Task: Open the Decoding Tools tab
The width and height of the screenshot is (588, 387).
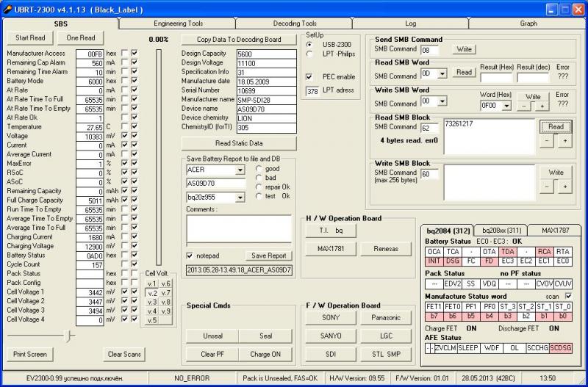Action: 295,23
